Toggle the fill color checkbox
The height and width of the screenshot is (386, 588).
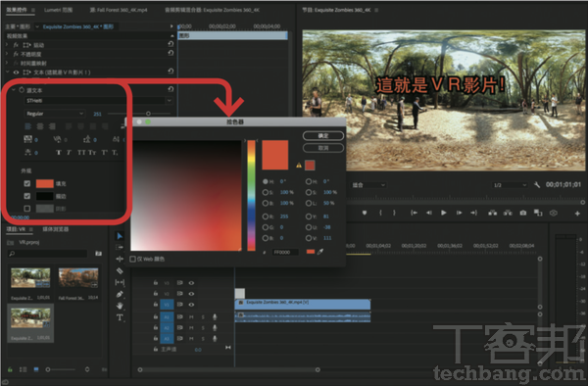(27, 183)
